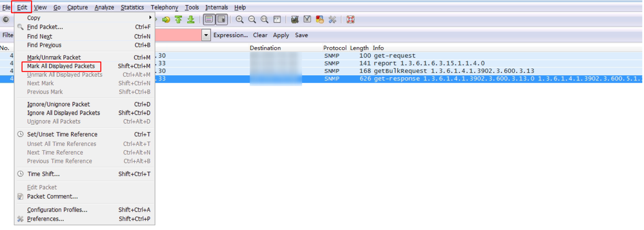Reset zoom to normal size icon
This screenshot has width=644, height=230.
(264, 20)
